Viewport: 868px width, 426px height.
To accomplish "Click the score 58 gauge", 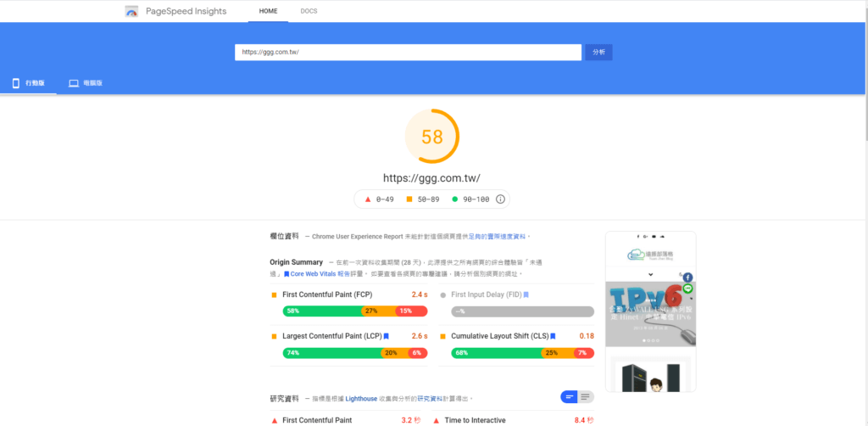I will [x=432, y=137].
